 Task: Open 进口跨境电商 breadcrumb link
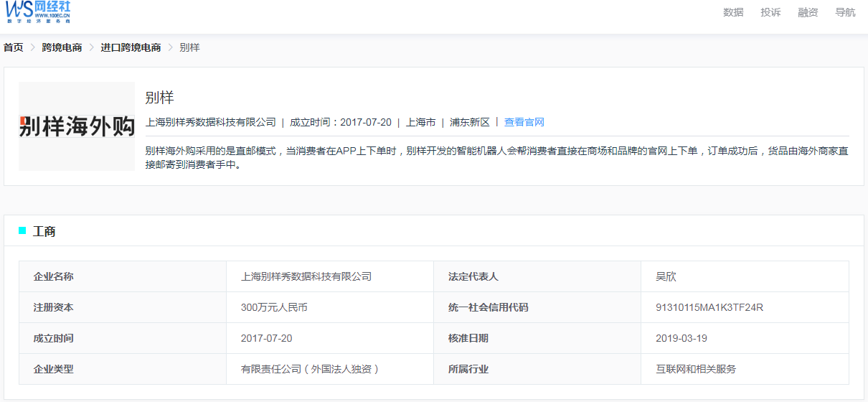131,47
